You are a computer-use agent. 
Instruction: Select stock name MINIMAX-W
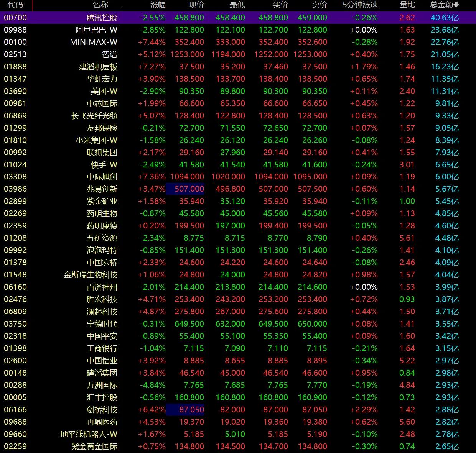pyautogui.click(x=94, y=42)
